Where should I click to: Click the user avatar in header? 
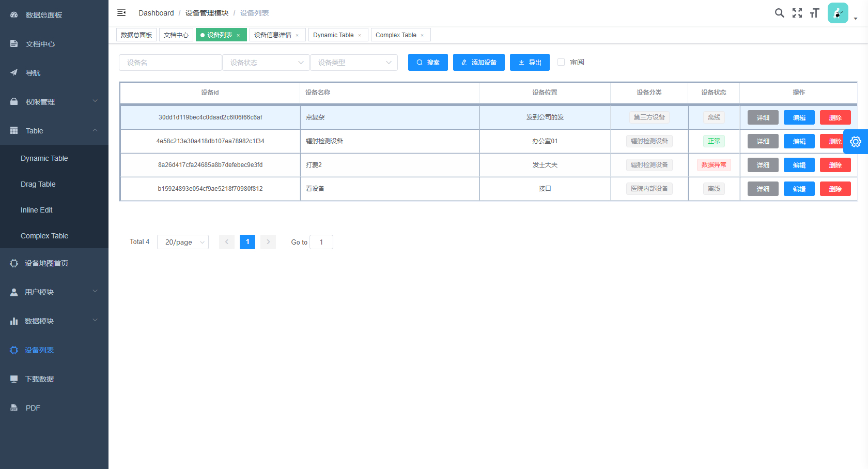(838, 13)
